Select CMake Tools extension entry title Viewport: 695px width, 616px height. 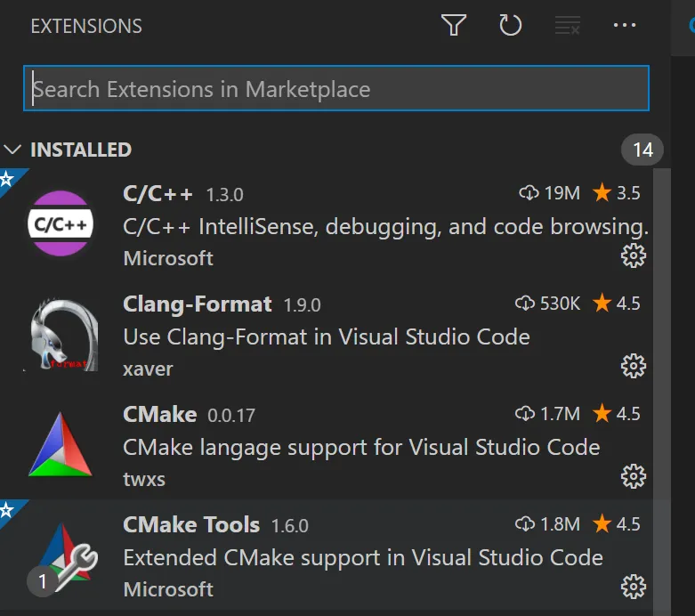tap(191, 524)
